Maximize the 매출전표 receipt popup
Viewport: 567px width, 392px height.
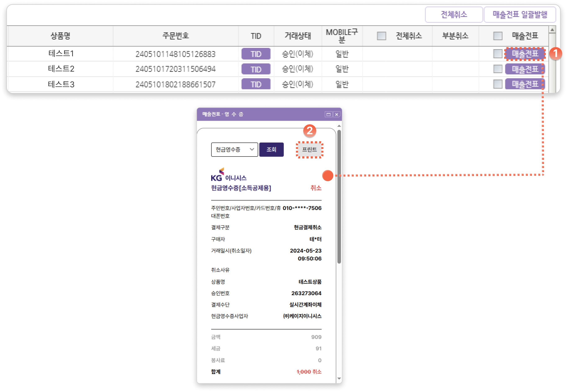point(328,114)
